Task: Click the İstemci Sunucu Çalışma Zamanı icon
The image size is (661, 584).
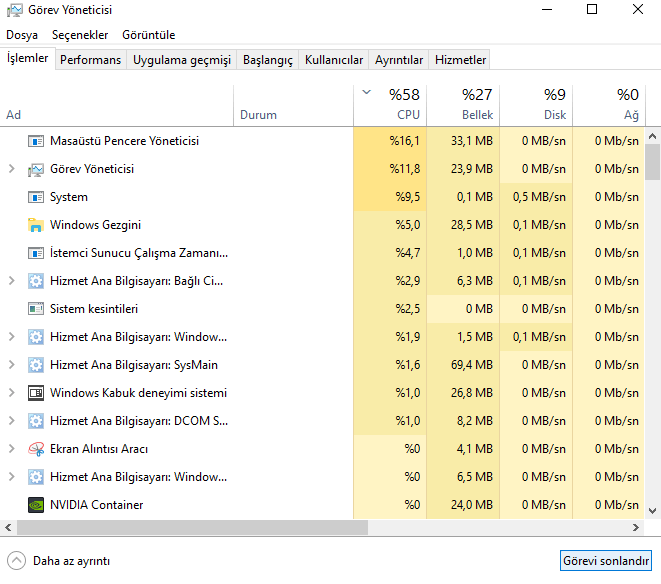Action: pyautogui.click(x=36, y=253)
